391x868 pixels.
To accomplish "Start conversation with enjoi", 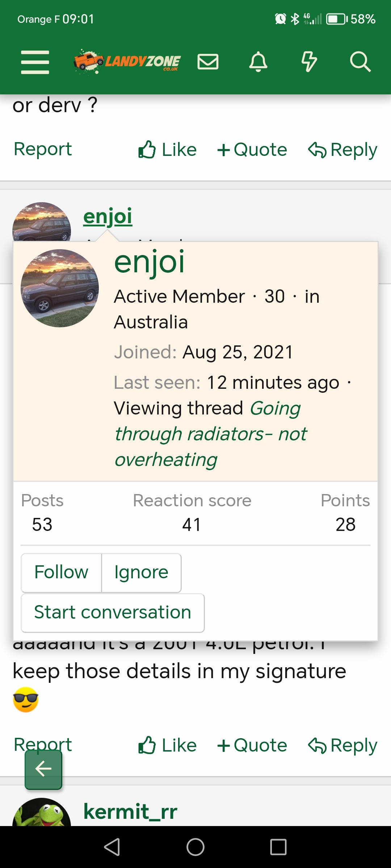I will 113,613.
